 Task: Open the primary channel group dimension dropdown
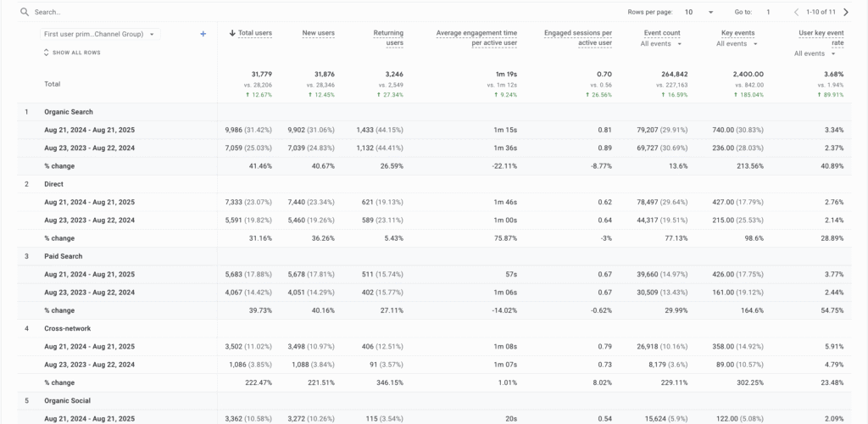tap(99, 34)
